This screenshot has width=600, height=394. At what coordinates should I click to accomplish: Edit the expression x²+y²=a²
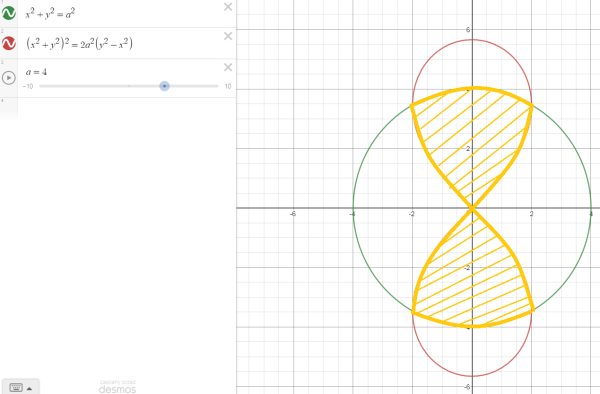(x=50, y=14)
